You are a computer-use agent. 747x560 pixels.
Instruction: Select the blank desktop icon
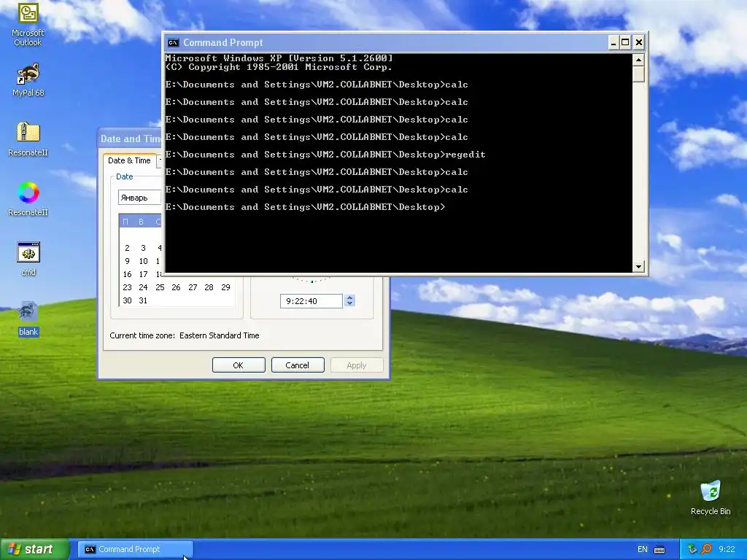28,319
